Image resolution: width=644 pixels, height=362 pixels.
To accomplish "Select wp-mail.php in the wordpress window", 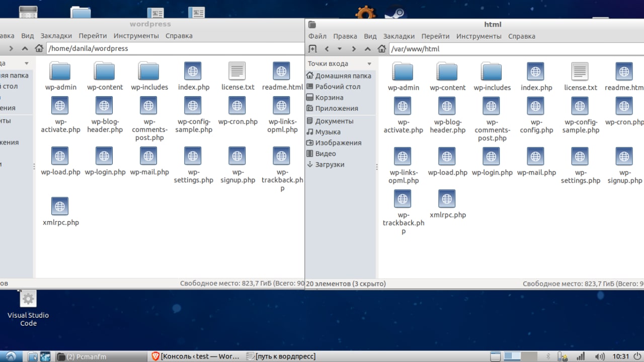I will click(149, 161).
